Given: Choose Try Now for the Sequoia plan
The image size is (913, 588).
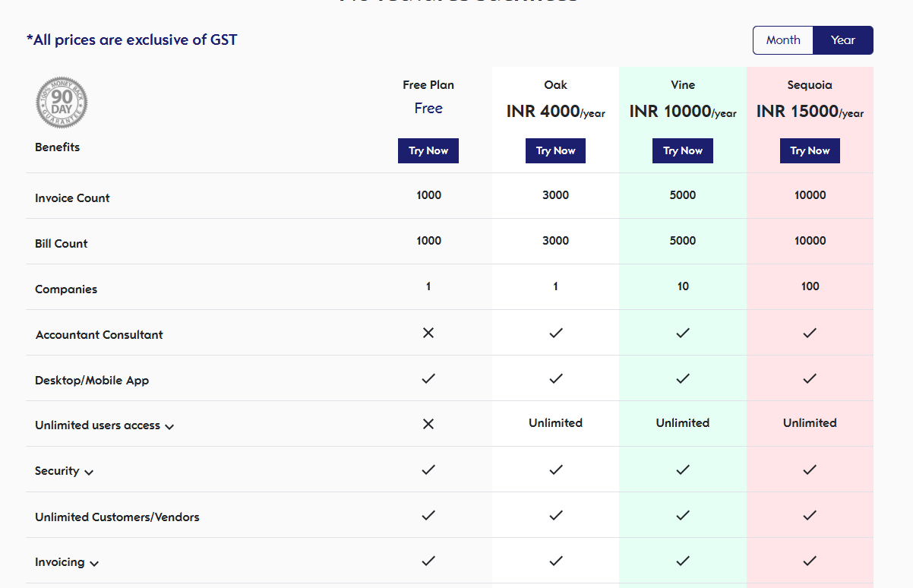Looking at the screenshot, I should coord(810,150).
